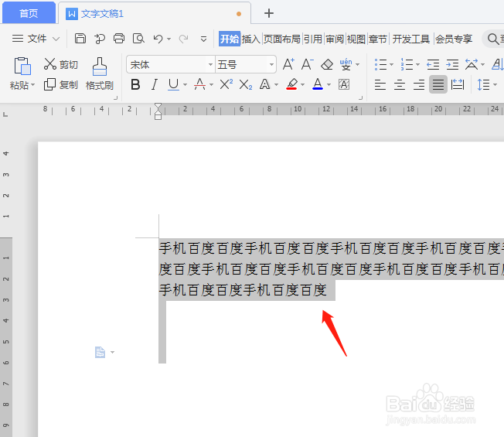The width and height of the screenshot is (504, 437).
Task: Open the font size dropdown (五号)
Action: 271,65
